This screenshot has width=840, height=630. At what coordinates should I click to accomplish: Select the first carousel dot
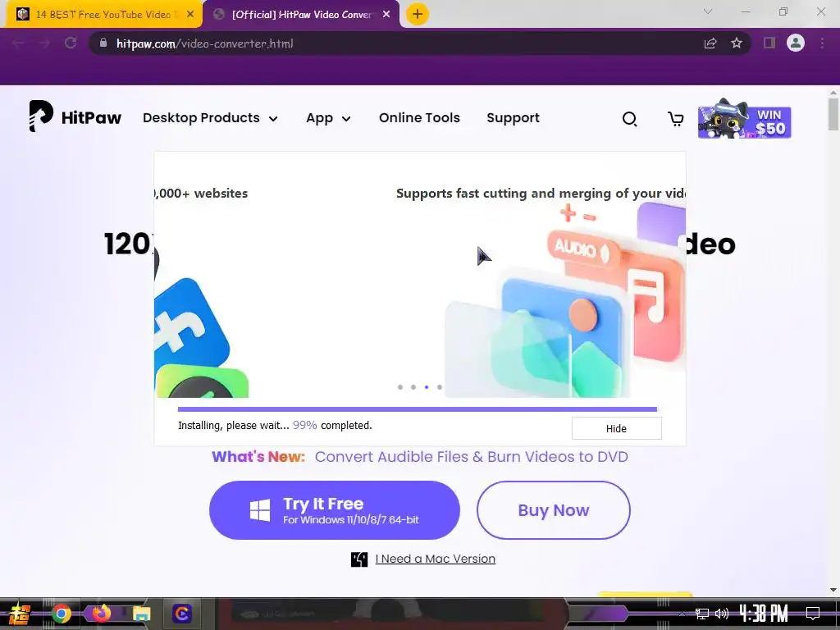coord(400,387)
